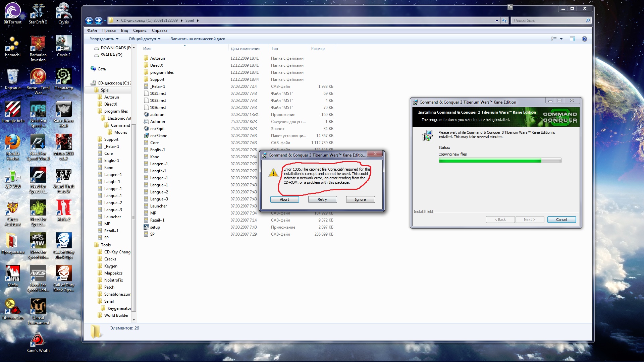Click Abort in the error dialog
The image size is (644, 362).
(284, 199)
